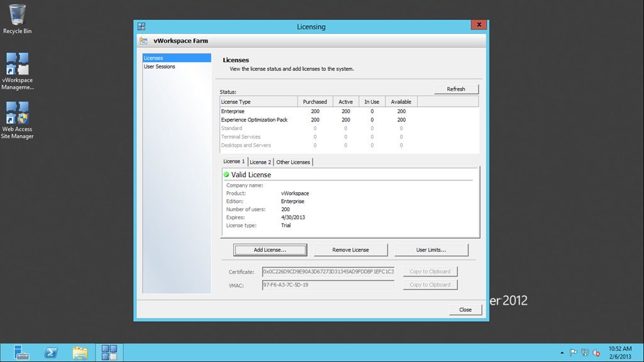This screenshot has width=644, height=362.
Task: Click the green Valid License check icon
Action: point(226,175)
